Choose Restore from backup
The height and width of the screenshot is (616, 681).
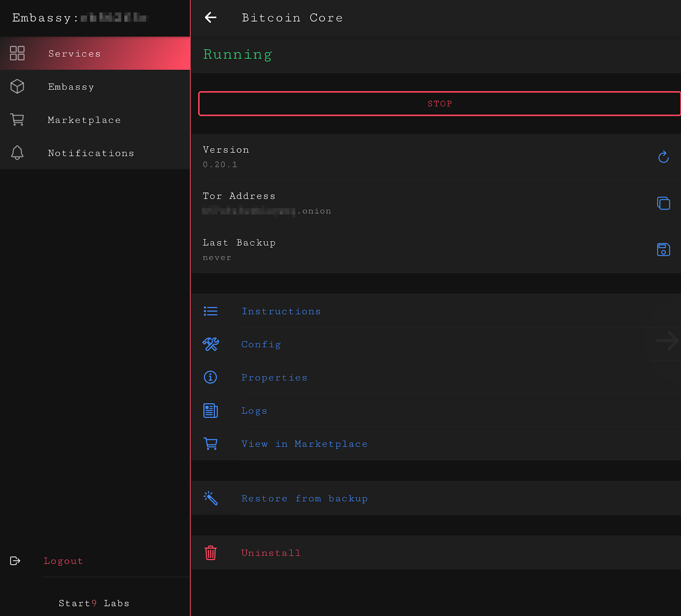tap(304, 499)
